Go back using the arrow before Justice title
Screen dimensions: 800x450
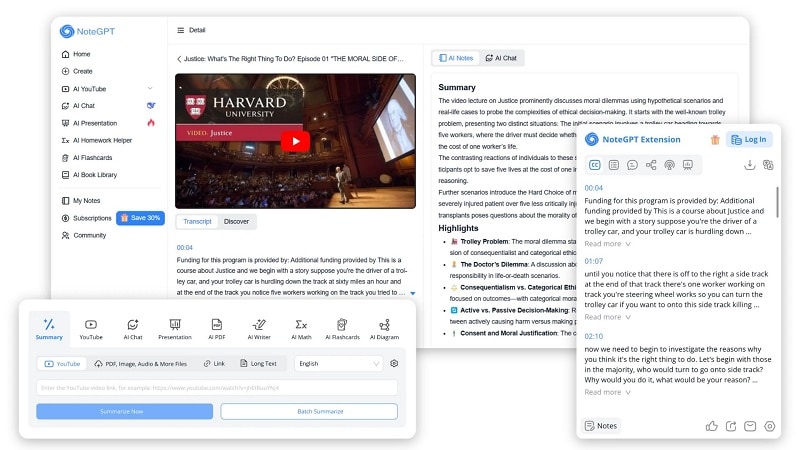click(x=179, y=59)
